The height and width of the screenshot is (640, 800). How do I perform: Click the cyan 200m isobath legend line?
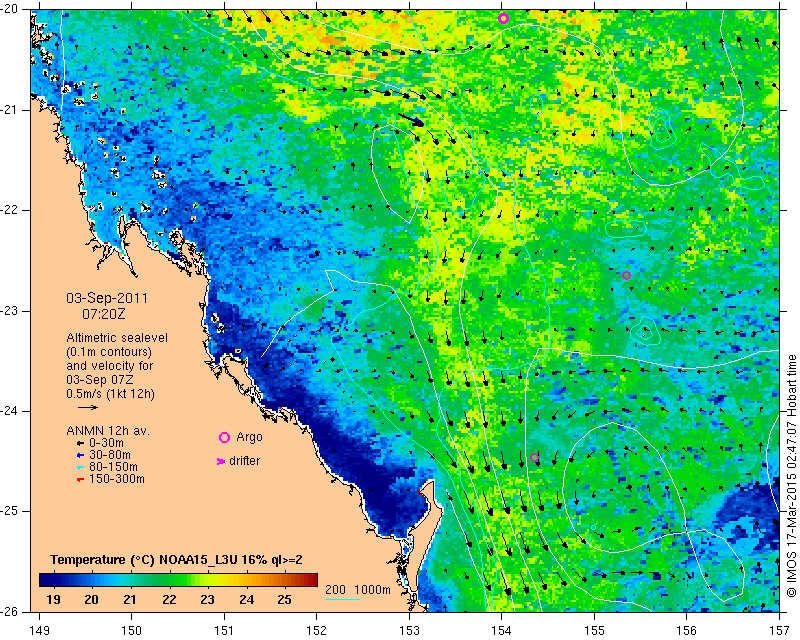pos(342,599)
